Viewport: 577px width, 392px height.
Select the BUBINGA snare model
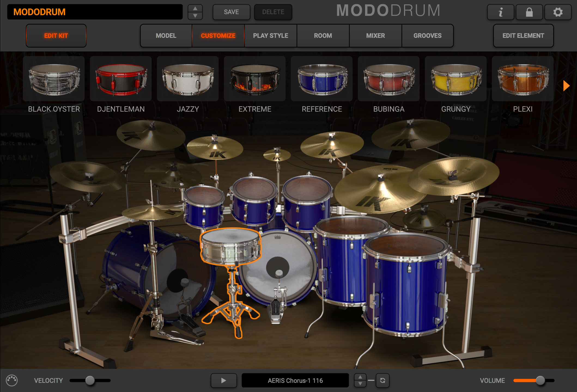pos(389,79)
